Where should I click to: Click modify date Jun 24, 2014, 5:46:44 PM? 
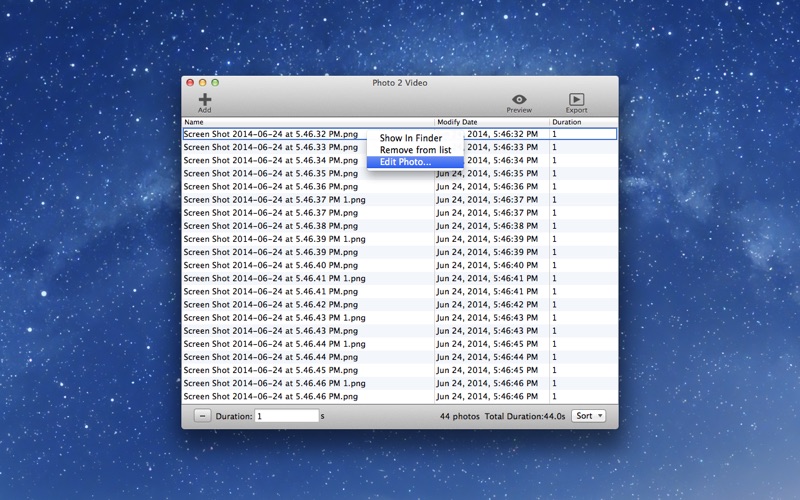click(487, 357)
